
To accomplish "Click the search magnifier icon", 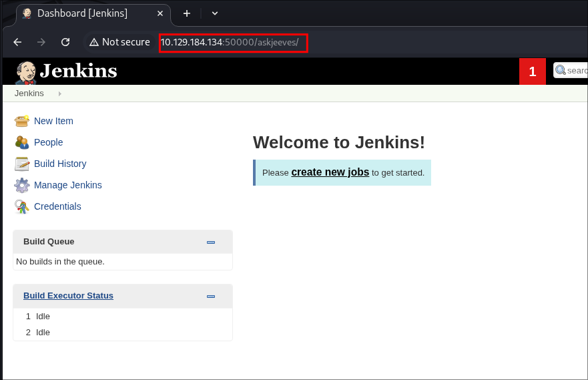I will 560,70.
